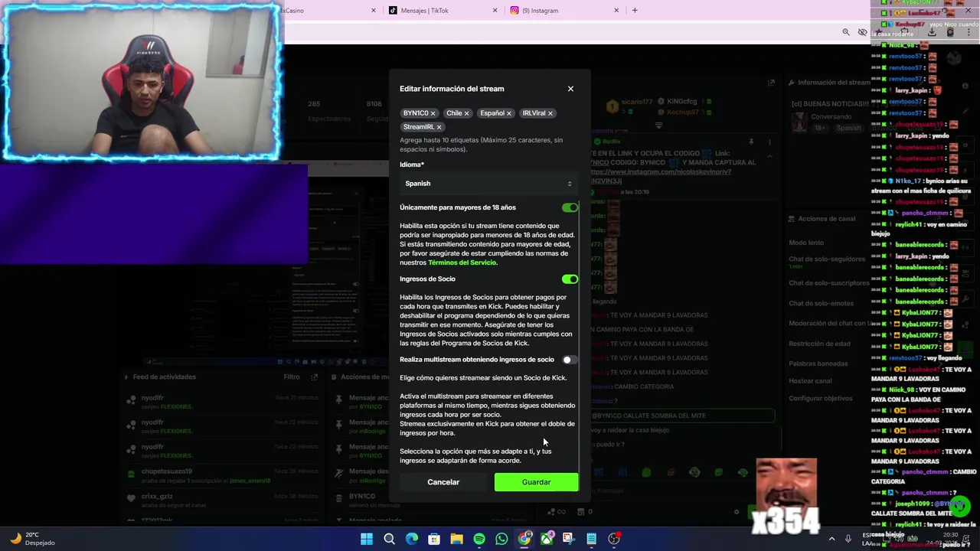Open Palabras baneadas setting
The height and width of the screenshot is (551, 980).
pos(818,364)
